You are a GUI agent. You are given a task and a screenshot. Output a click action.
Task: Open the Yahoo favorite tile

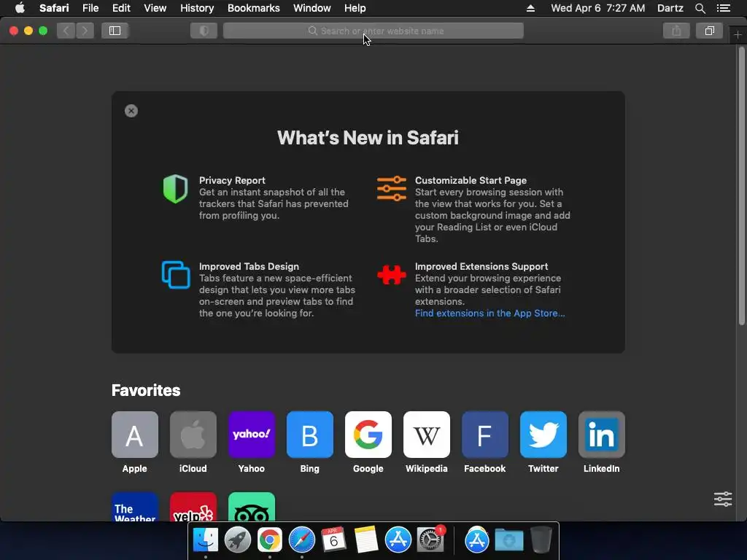[252, 435]
